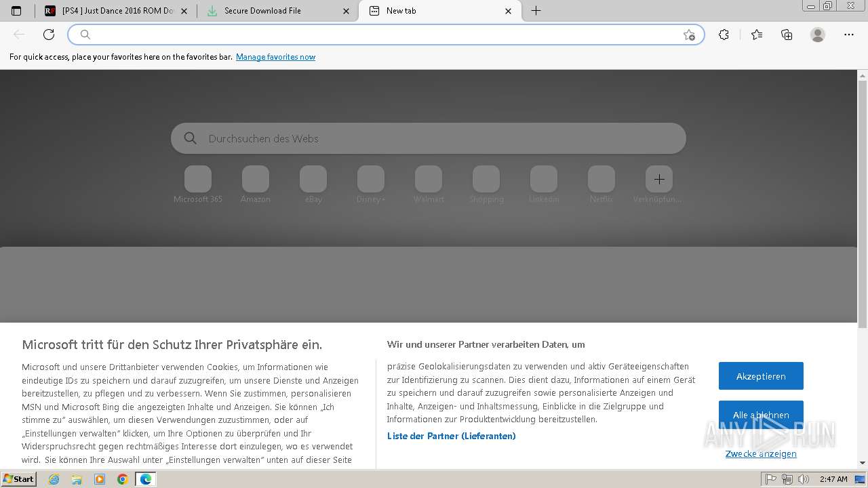Click the Alle ablehnen button

coord(761,414)
